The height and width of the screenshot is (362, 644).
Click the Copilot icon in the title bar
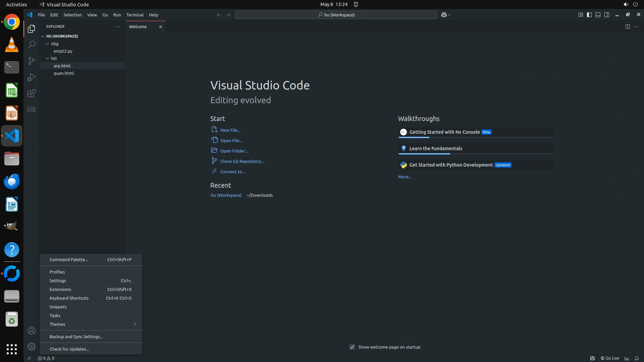coord(444,15)
